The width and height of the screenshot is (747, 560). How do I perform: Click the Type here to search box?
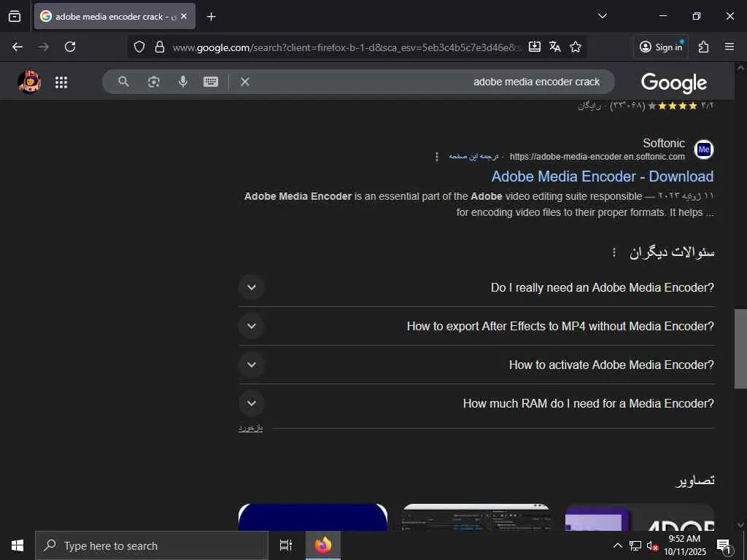[x=152, y=545]
